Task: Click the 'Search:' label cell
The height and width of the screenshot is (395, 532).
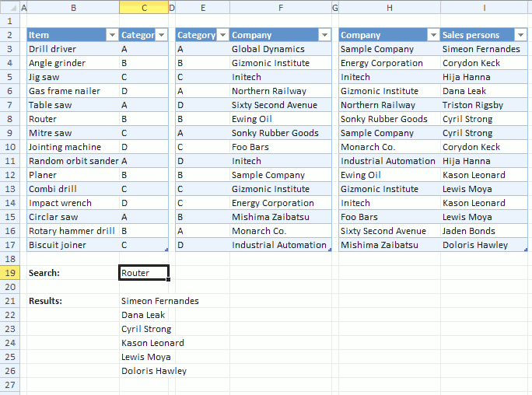Action: point(73,273)
